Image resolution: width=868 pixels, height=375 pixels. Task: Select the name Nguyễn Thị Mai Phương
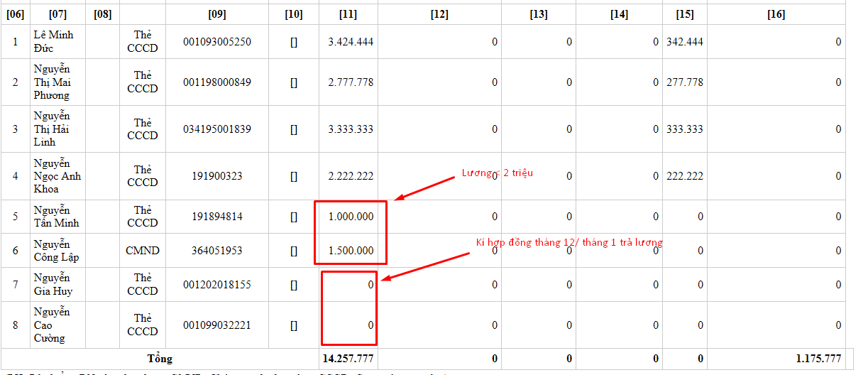[52, 82]
